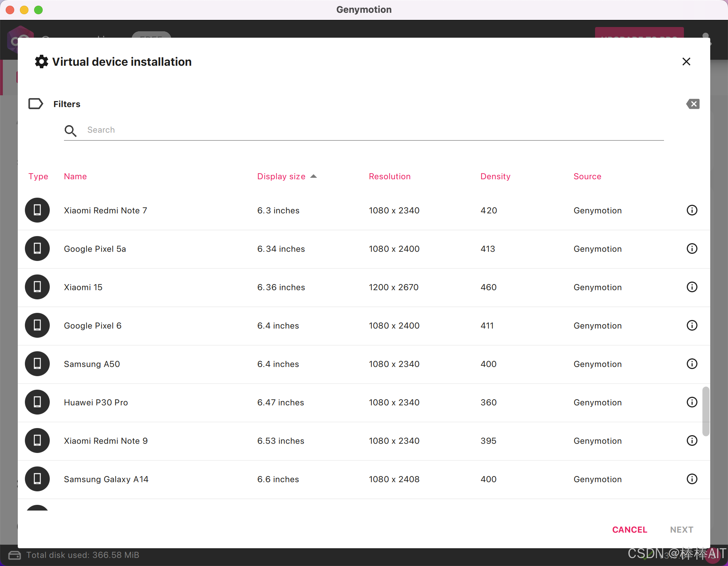The image size is (728, 566).
Task: Click phone type icon for Google Pixel 6
Action: click(x=37, y=325)
